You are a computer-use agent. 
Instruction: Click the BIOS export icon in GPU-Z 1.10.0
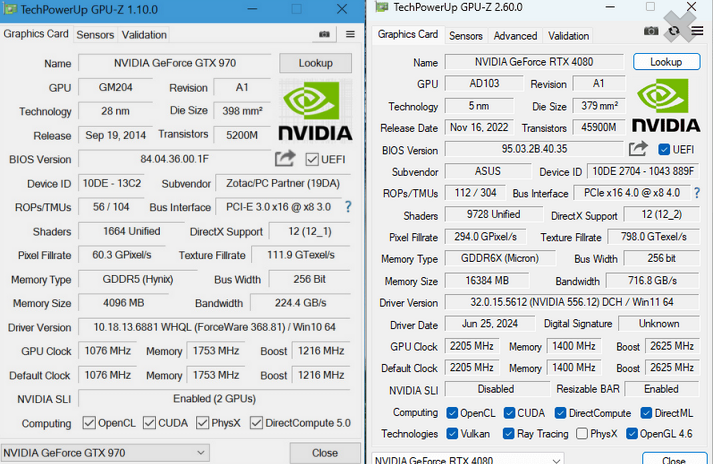point(285,159)
